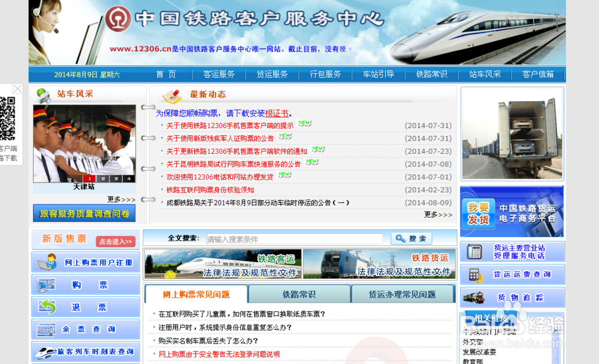Click the locomotive icon for 货物追踪
The width and height of the screenshot is (599, 364).
tap(474, 298)
